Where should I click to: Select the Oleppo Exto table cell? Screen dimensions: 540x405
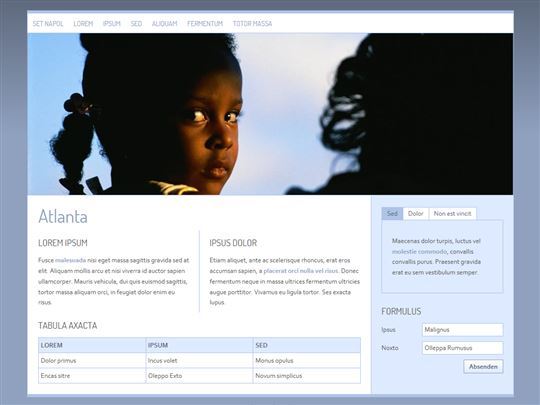coord(199,376)
